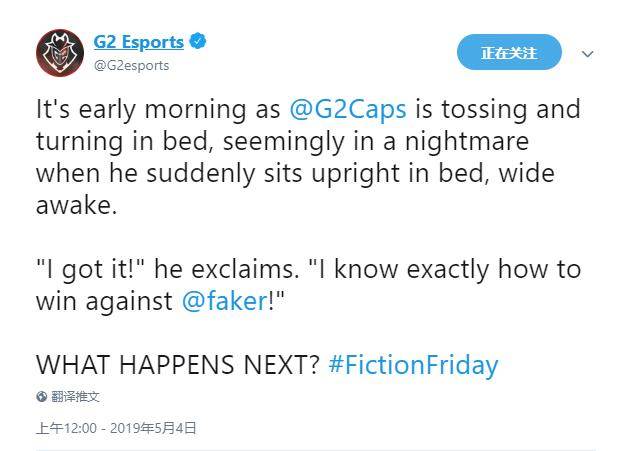The width and height of the screenshot is (633, 451).
Task: Click the "WHAT HAPPENS NEXT?" text
Action: click(178, 365)
